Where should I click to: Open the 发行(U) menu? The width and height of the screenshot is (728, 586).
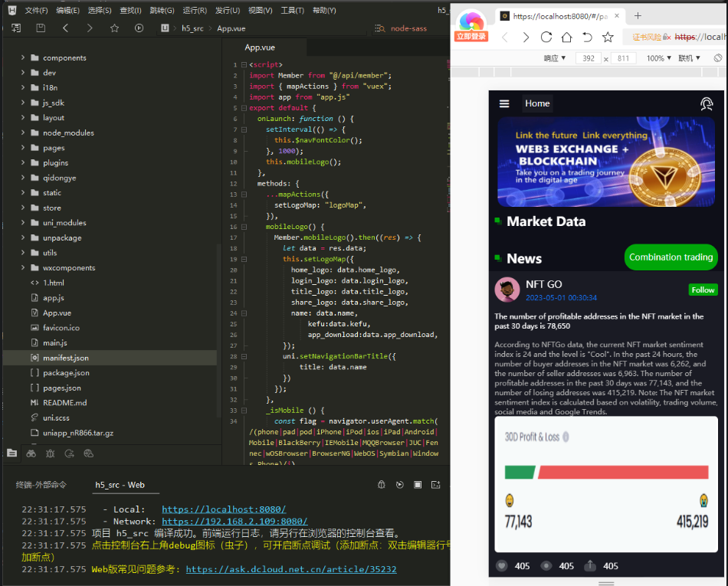(x=228, y=10)
